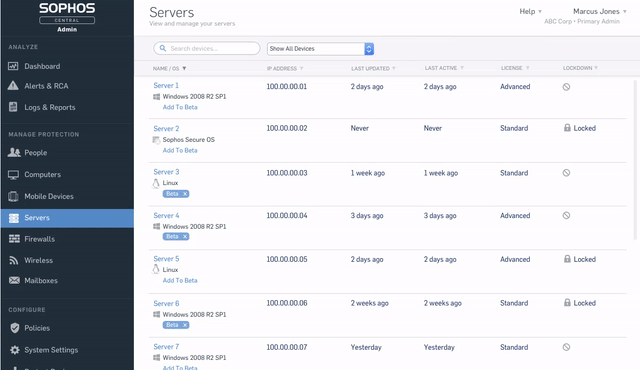Click the People icon in sidebar
This screenshot has width=640, height=370.
14,152
